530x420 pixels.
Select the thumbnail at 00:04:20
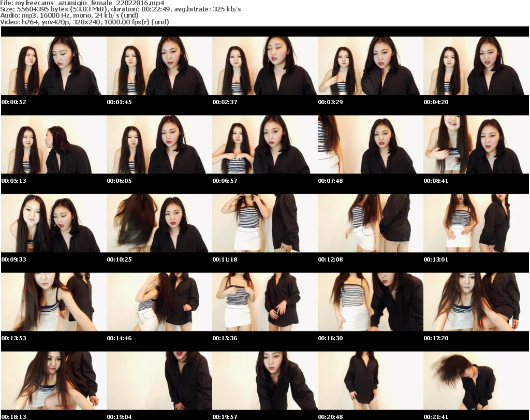click(476, 66)
